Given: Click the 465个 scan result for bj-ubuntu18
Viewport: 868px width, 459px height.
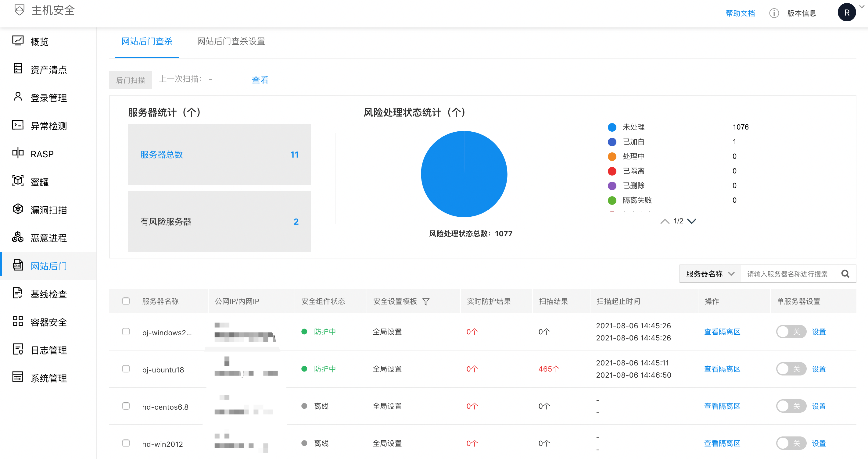Looking at the screenshot, I should [549, 369].
